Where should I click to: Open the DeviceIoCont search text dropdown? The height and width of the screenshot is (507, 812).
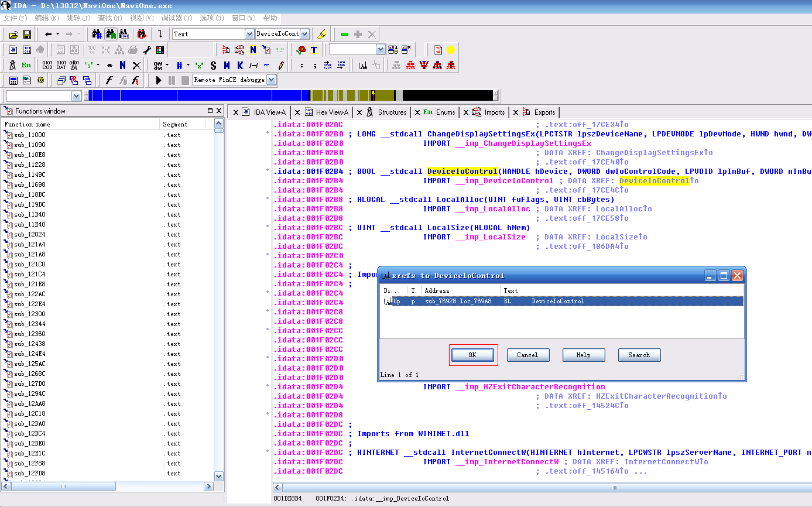[x=304, y=34]
